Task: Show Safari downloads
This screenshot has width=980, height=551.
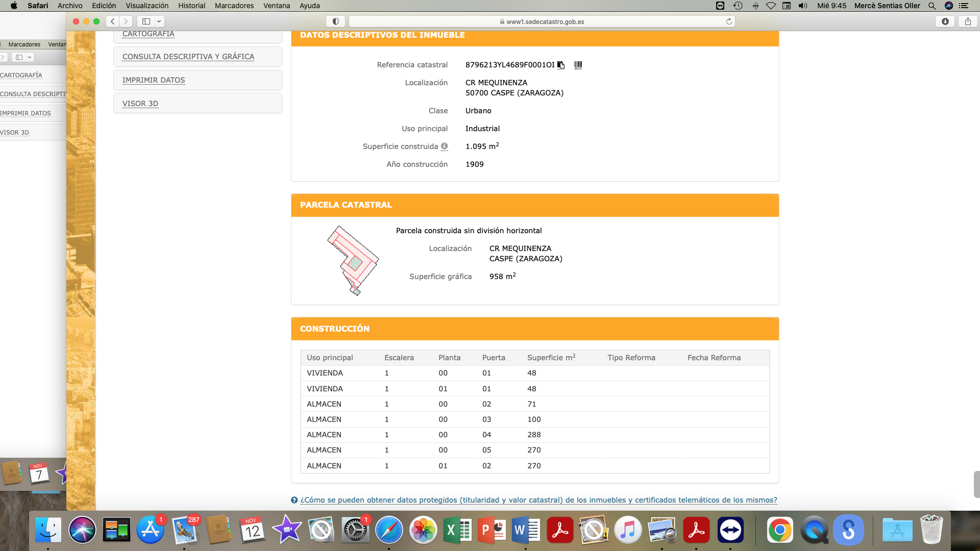Action: tap(945, 21)
